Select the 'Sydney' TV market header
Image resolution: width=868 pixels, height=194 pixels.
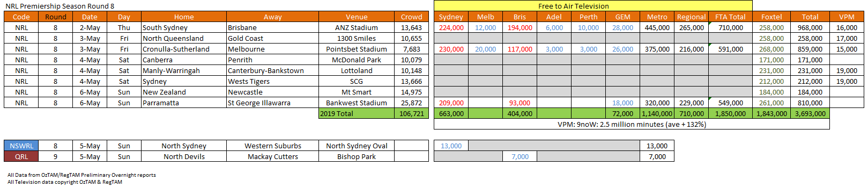[x=451, y=17]
